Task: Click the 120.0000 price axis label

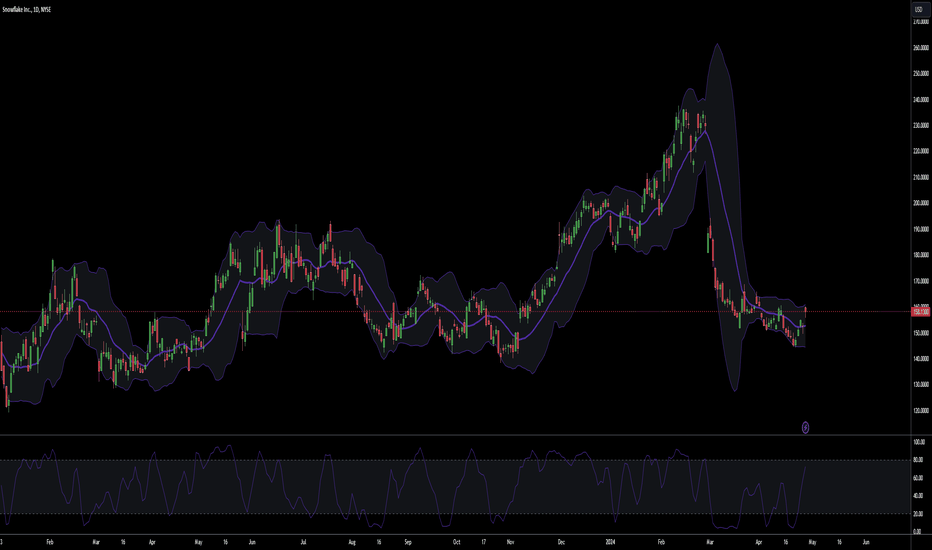Action: tap(921, 411)
